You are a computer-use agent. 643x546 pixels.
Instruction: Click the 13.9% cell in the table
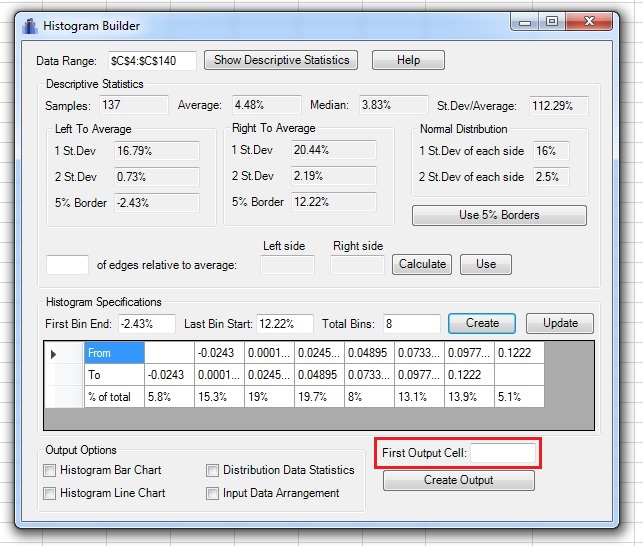click(x=470, y=397)
